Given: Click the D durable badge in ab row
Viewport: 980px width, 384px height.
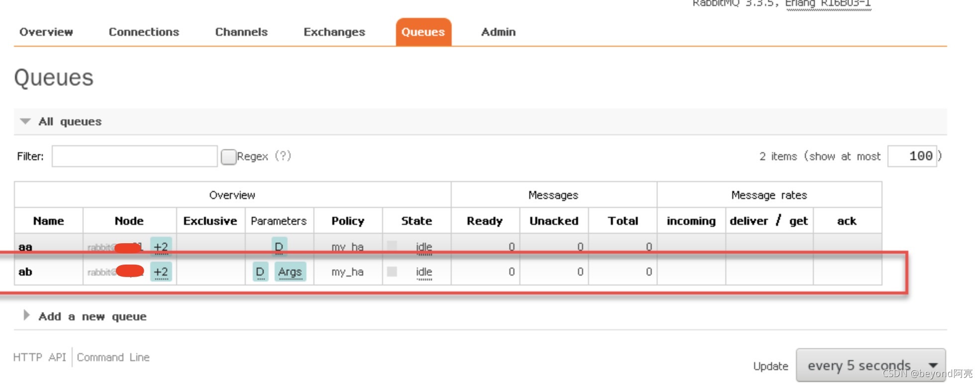Looking at the screenshot, I should (x=260, y=272).
